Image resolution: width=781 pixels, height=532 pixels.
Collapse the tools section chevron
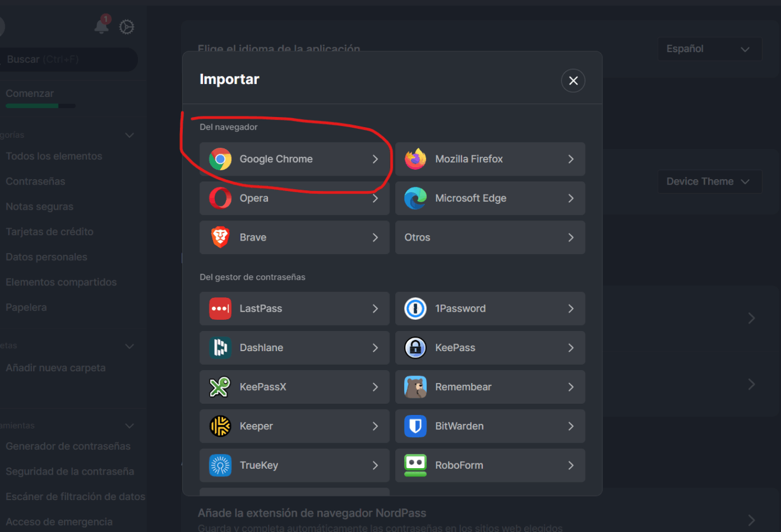point(130,426)
